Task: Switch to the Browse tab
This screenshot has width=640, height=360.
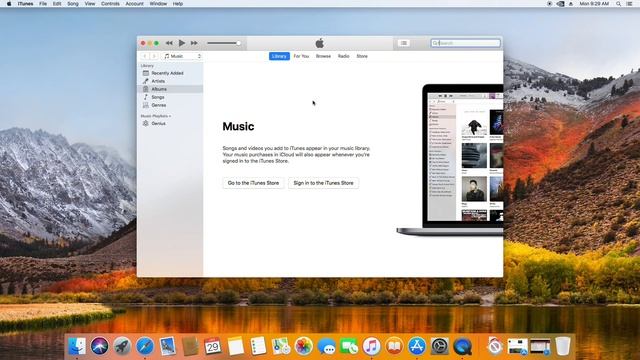Action: click(x=323, y=56)
